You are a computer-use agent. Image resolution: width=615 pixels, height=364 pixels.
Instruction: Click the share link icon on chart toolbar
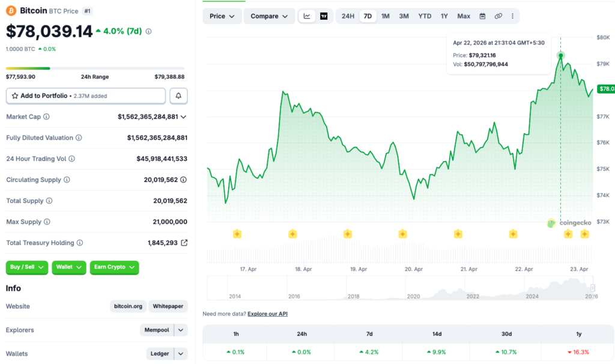tap(498, 16)
